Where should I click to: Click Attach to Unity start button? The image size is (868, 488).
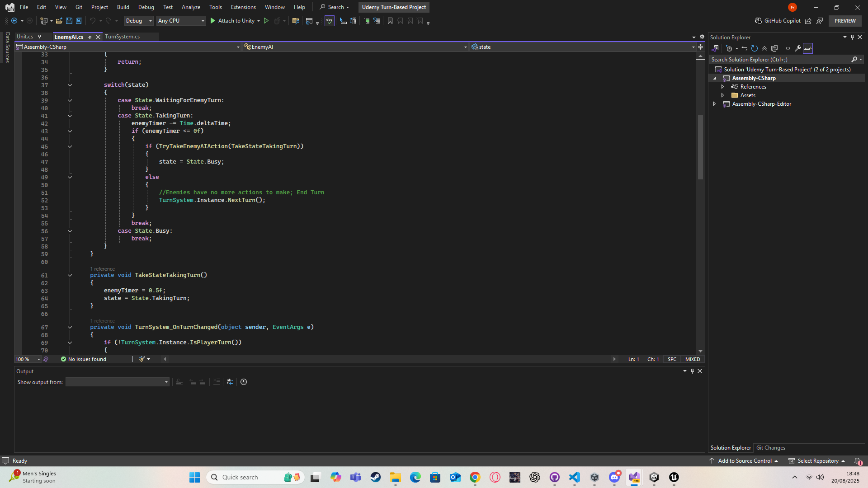[x=232, y=21]
